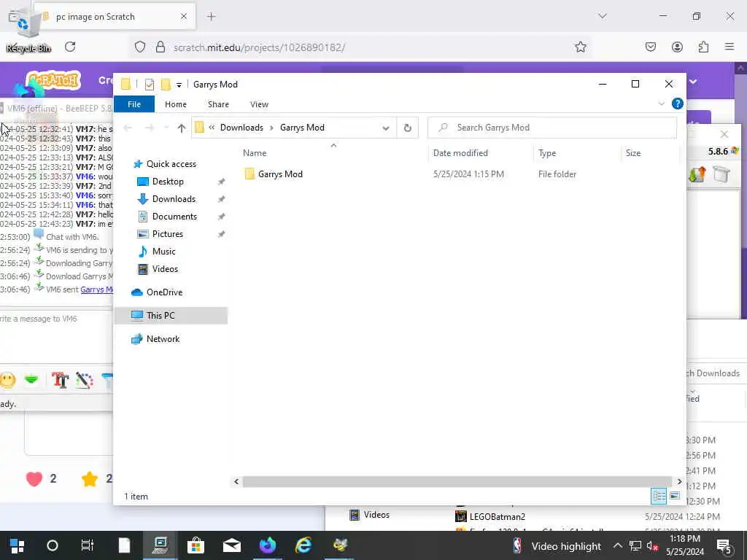Viewport: 747px width, 560px height.
Task: Select OneDrive in navigation pane
Action: 164,292
